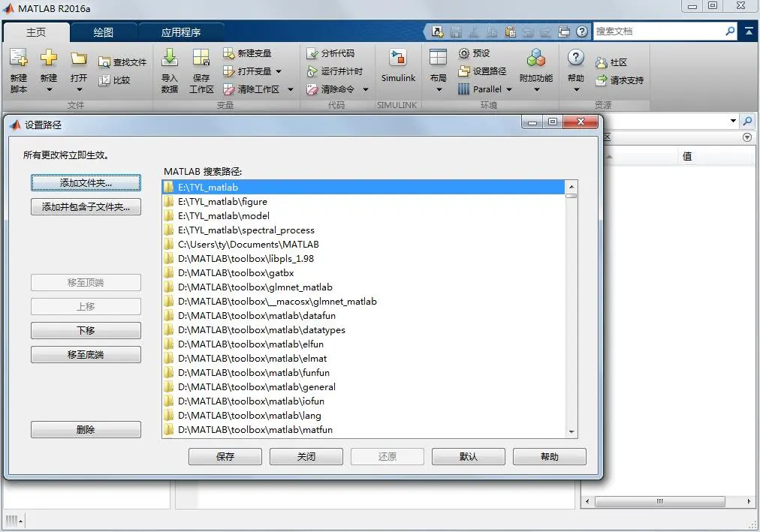Collapse the toolstrip with the top-right arrow
The width and height of the screenshot is (760, 532).
coord(749,31)
